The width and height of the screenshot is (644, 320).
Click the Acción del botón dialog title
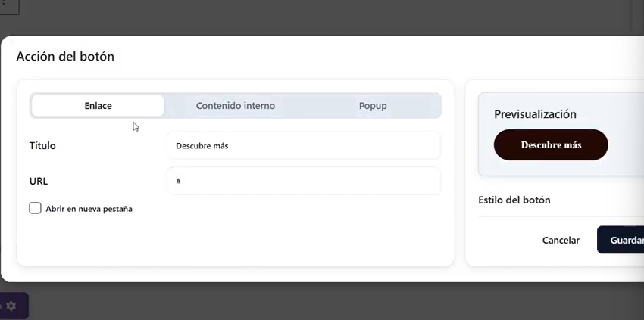(65, 57)
